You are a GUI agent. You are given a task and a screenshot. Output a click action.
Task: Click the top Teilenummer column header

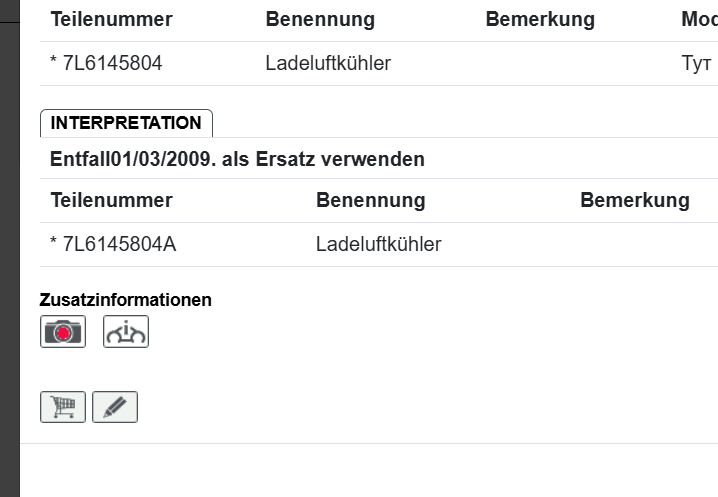(x=111, y=20)
